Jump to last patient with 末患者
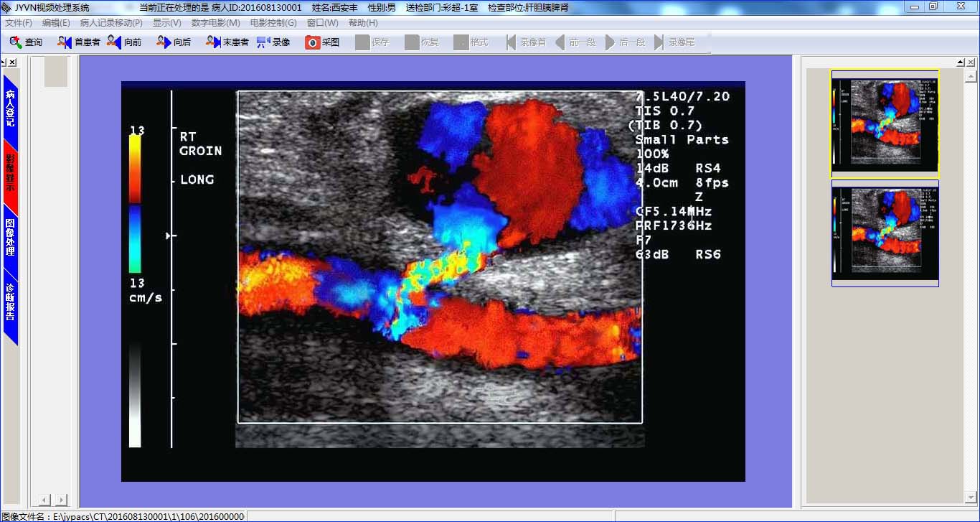The image size is (980, 522). click(227, 42)
